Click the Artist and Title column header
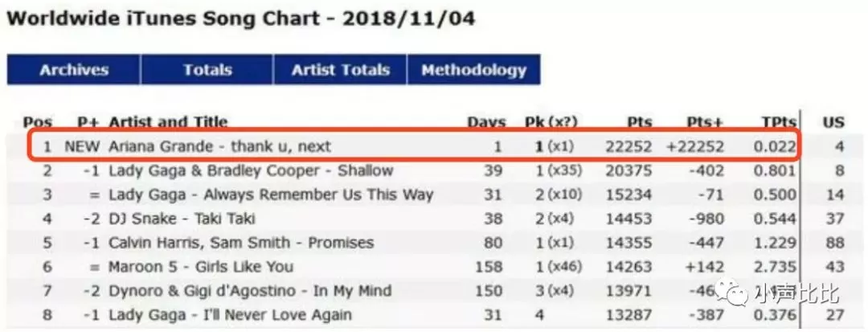 click(x=168, y=122)
